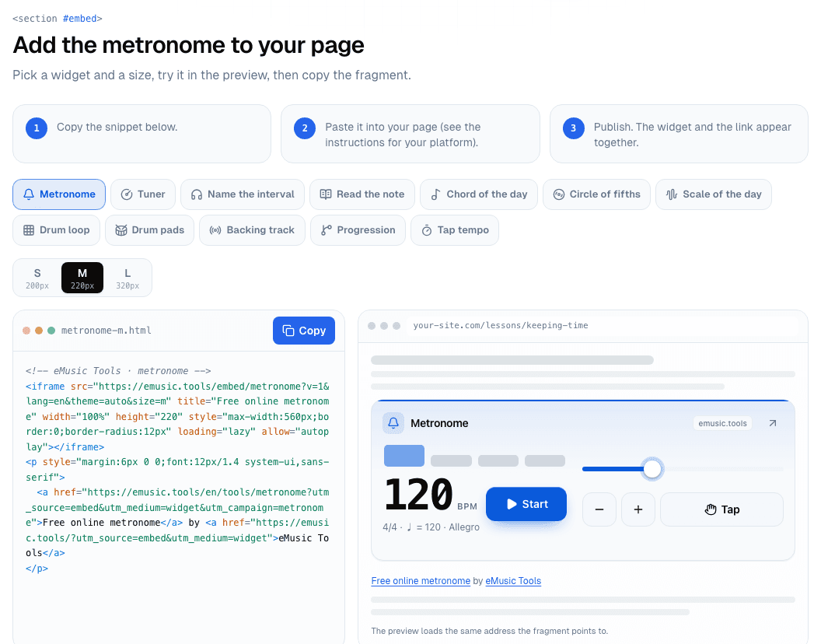Click stopwatch icon on Tap tempo chip

click(x=427, y=230)
